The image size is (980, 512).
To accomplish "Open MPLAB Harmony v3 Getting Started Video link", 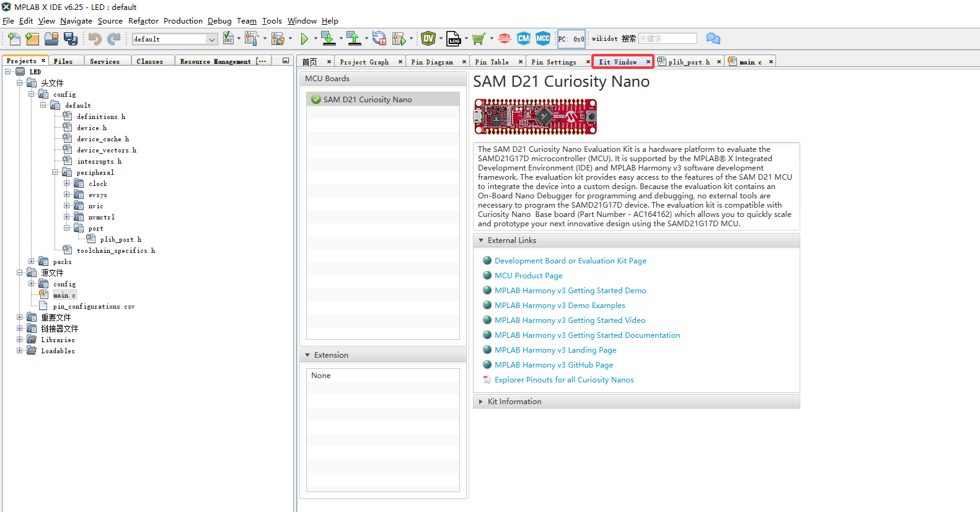I will (x=570, y=320).
